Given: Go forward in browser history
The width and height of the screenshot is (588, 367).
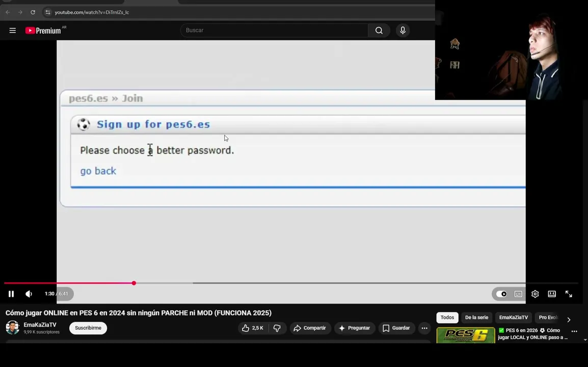Looking at the screenshot, I should tap(20, 12).
